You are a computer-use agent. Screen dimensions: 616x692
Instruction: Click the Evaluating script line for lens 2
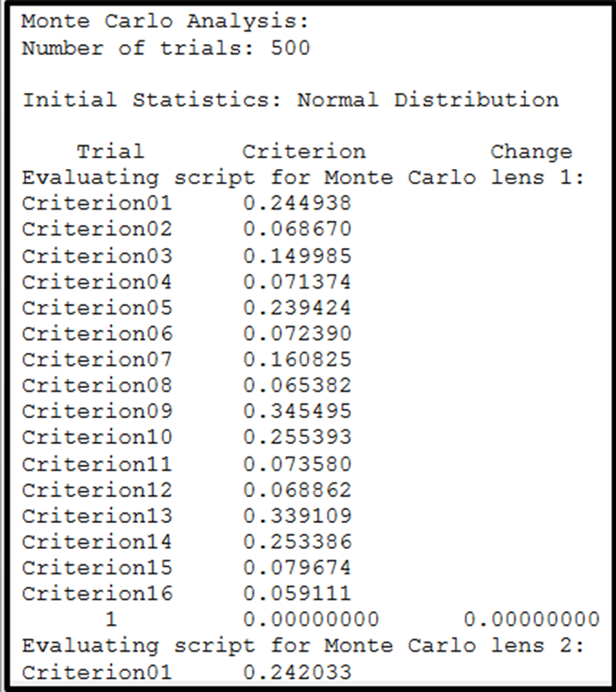[x=302, y=646]
